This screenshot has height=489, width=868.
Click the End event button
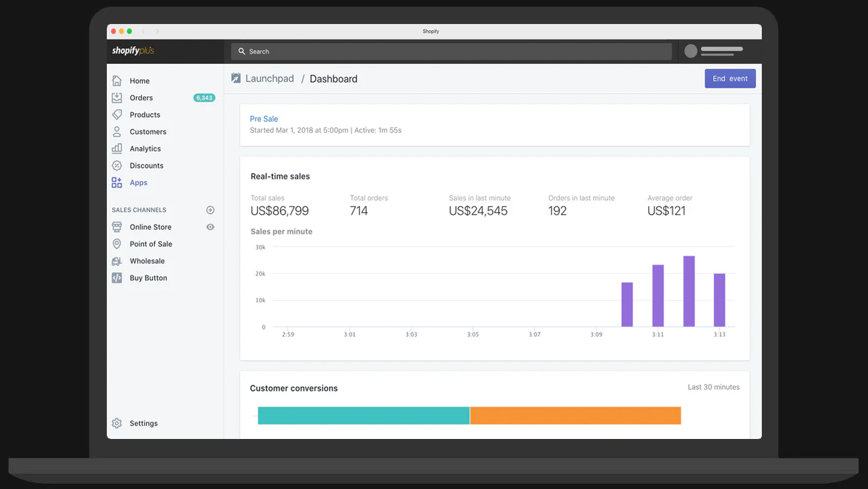point(730,79)
